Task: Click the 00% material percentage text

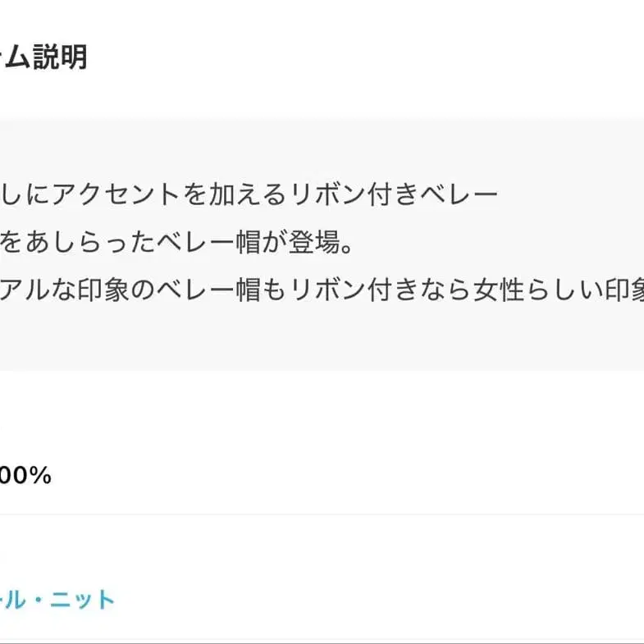Action: (x=25, y=476)
